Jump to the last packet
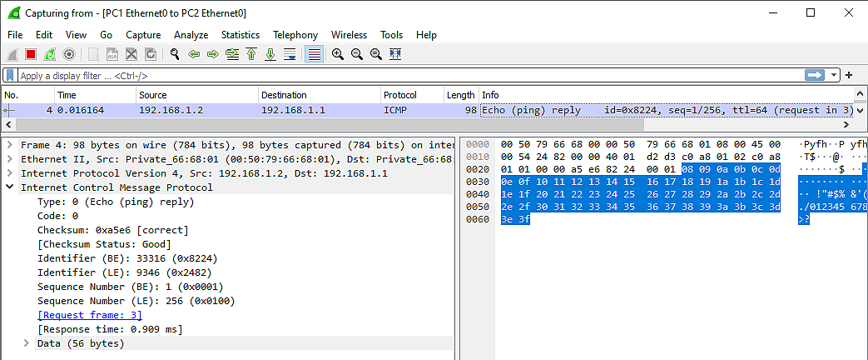The width and height of the screenshot is (868, 360). click(x=270, y=54)
